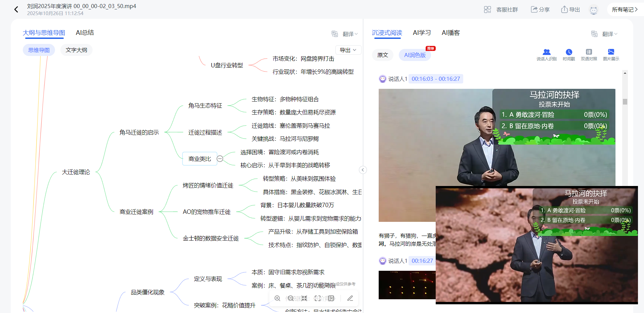
Task: Collapse the 商业类比 node
Action: 220,159
